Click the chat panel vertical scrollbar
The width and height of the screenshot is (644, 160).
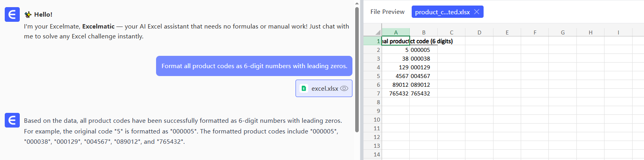tap(357, 69)
